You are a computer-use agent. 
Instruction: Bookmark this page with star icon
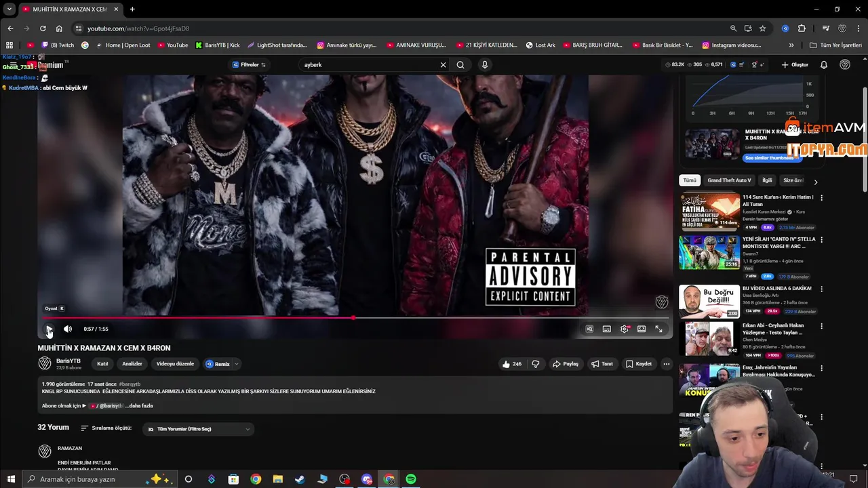(x=763, y=28)
